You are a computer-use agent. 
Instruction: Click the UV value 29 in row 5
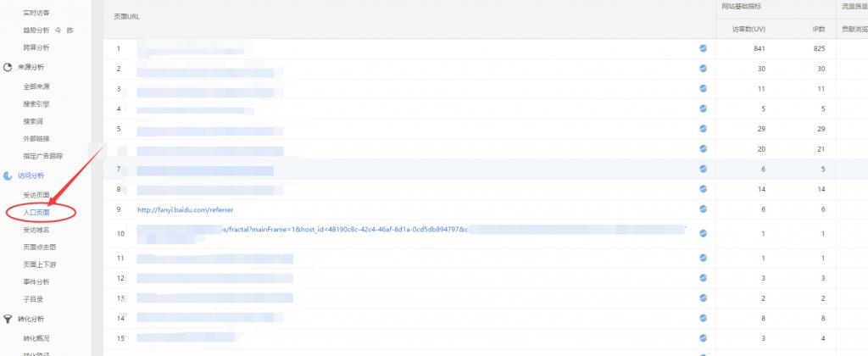coord(761,129)
